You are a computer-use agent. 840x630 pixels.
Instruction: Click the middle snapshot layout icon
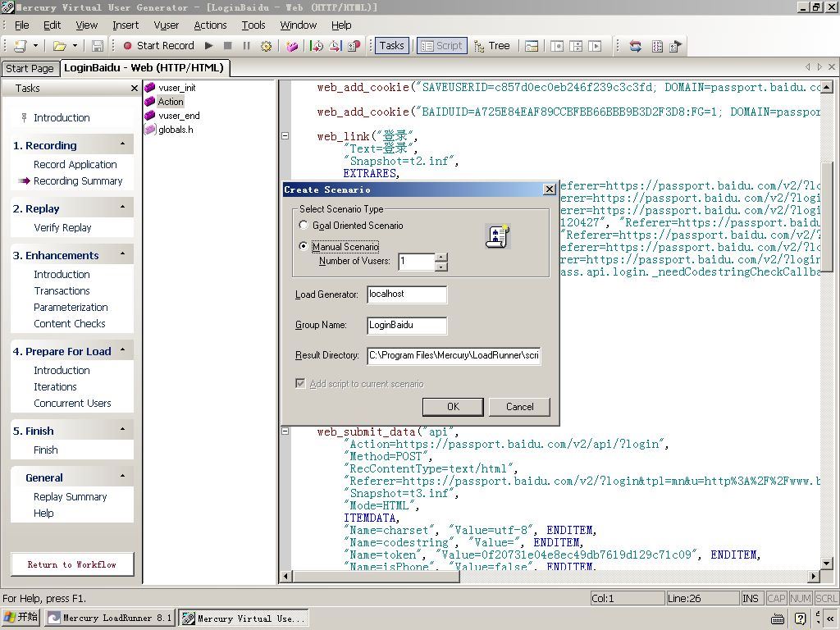[x=577, y=46]
